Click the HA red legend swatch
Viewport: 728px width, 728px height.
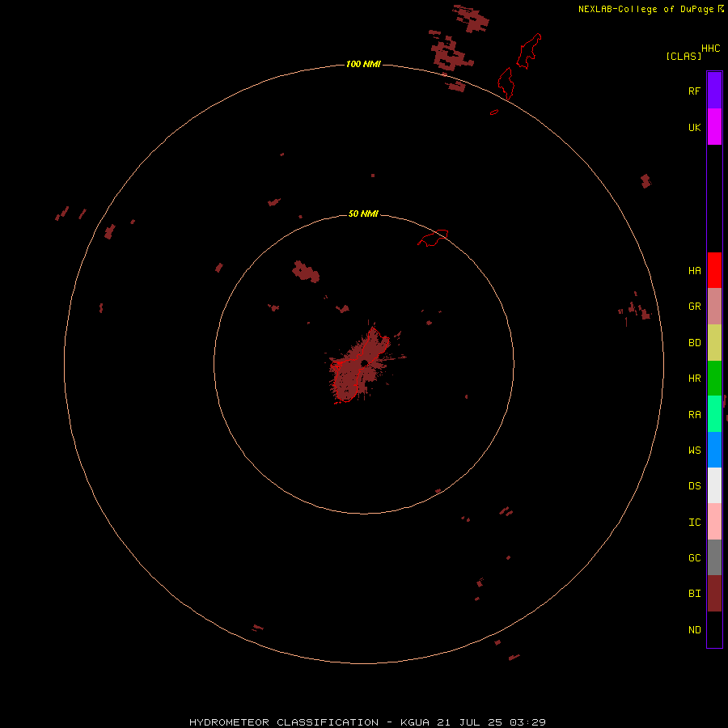point(714,270)
